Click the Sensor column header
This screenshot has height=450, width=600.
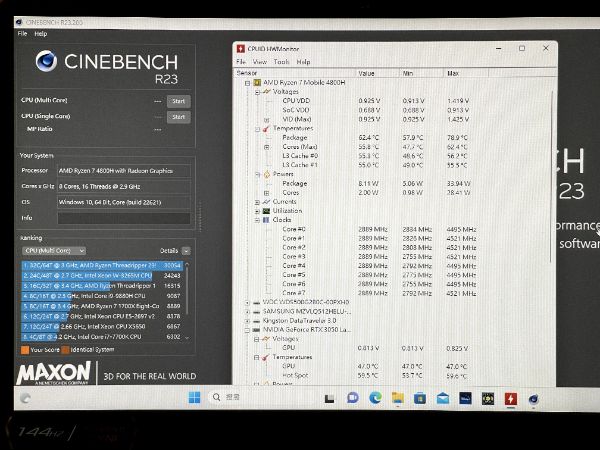coord(295,73)
